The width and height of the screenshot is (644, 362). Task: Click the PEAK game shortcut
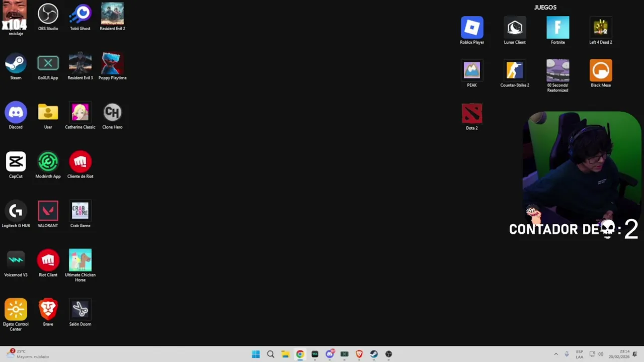471,73
